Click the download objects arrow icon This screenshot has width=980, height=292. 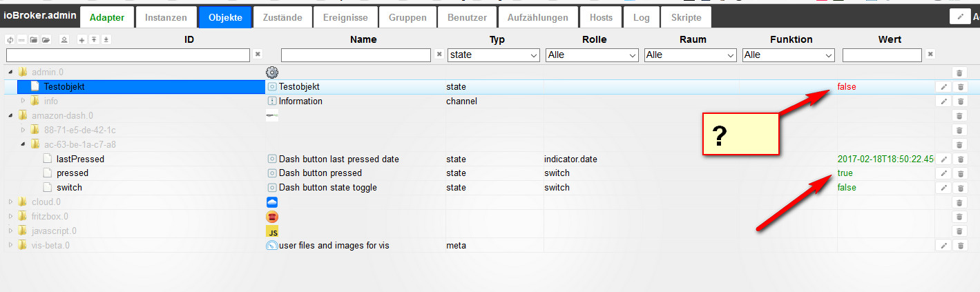106,40
